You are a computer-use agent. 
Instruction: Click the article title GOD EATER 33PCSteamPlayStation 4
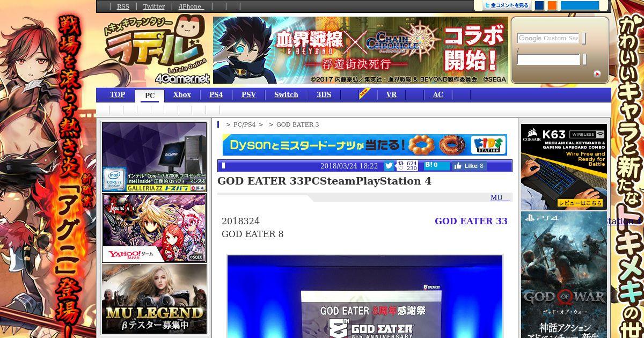pyautogui.click(x=324, y=181)
